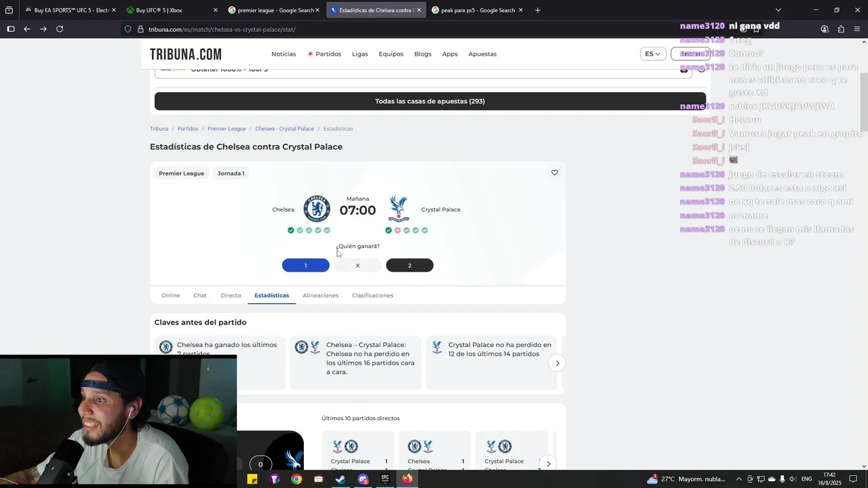This screenshot has height=488, width=868.
Task: Click the shield tracking protection icon in the address bar
Action: [x=127, y=29]
